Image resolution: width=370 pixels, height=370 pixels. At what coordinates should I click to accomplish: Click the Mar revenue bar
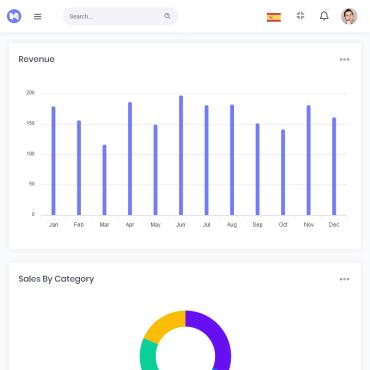(104, 180)
